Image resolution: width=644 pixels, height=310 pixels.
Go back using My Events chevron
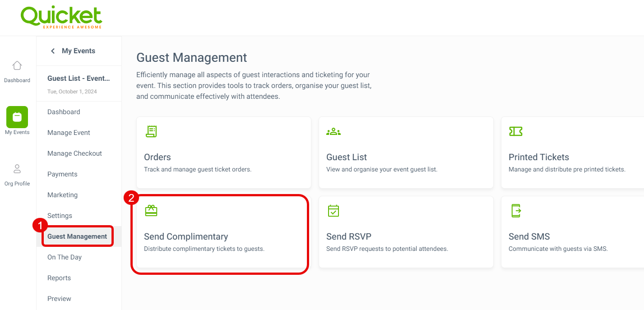point(53,51)
